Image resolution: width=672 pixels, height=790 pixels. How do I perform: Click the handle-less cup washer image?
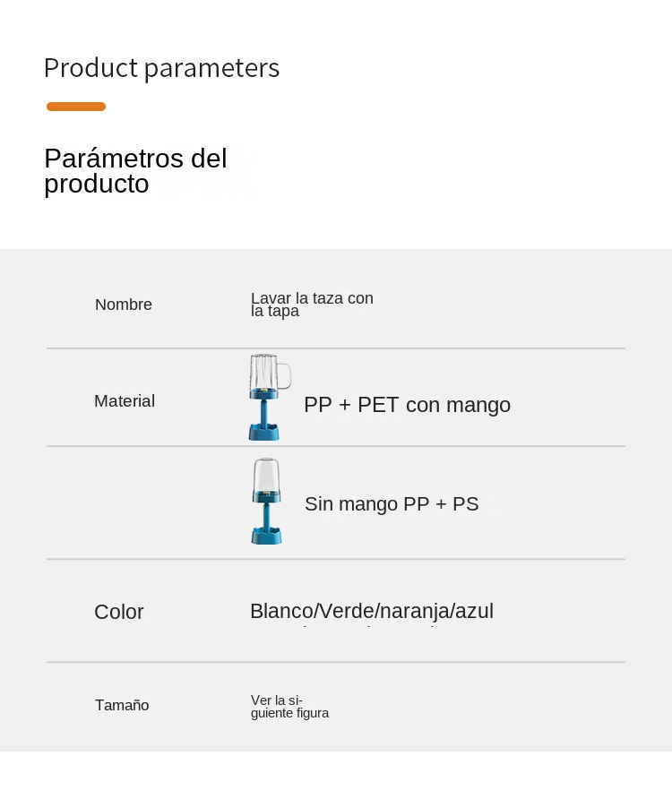coord(265,501)
